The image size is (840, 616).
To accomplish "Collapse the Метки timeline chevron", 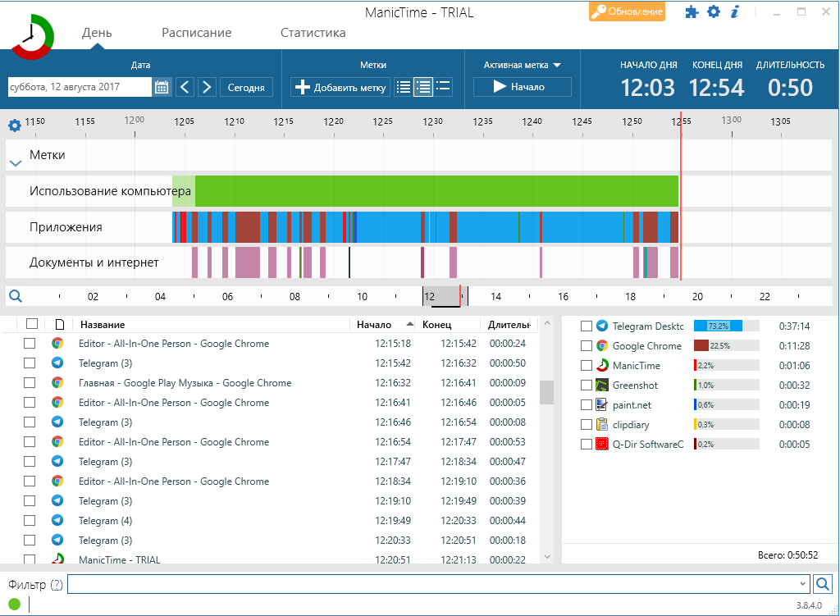I will pyautogui.click(x=16, y=163).
